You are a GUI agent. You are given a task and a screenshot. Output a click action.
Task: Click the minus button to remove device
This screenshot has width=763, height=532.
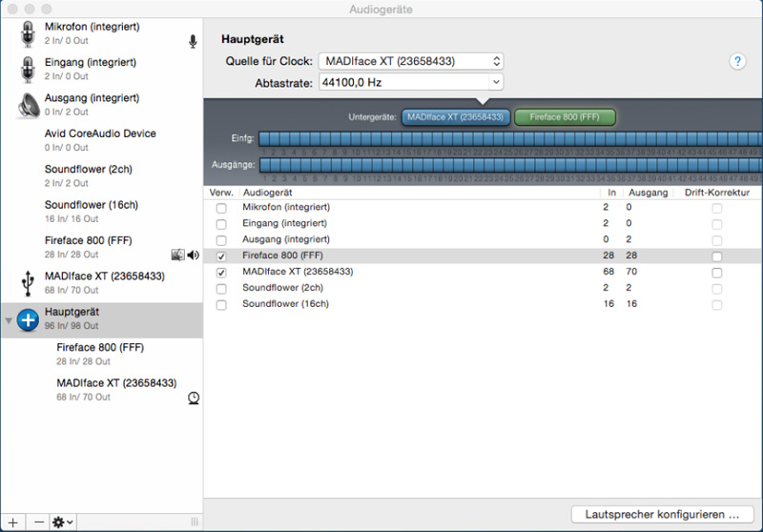pyautogui.click(x=39, y=522)
